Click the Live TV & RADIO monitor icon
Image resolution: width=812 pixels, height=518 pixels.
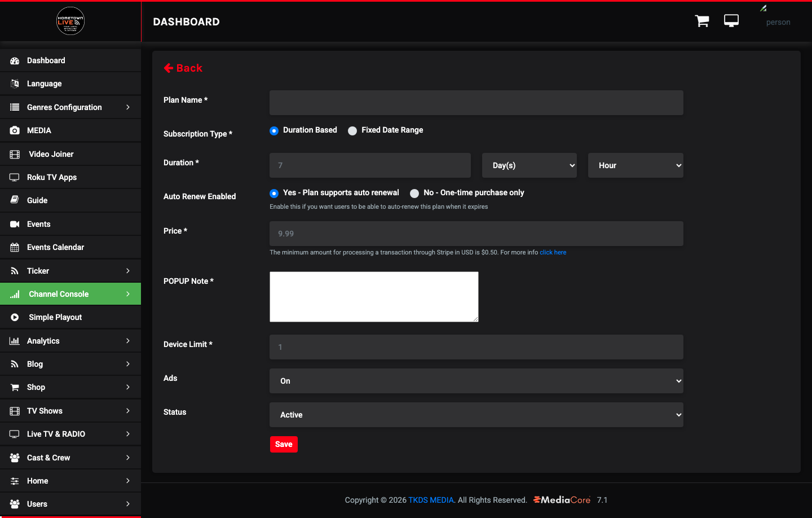15,434
